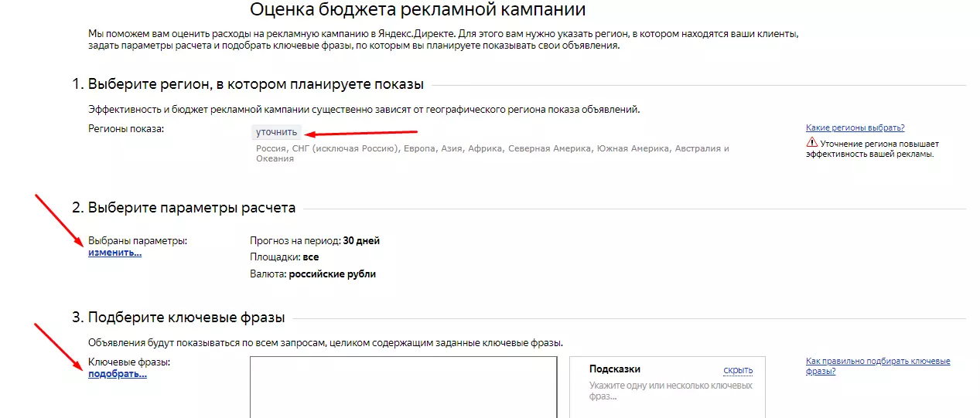Click the «Ключевые фразы:» label
980x418 pixels.
pos(129,362)
